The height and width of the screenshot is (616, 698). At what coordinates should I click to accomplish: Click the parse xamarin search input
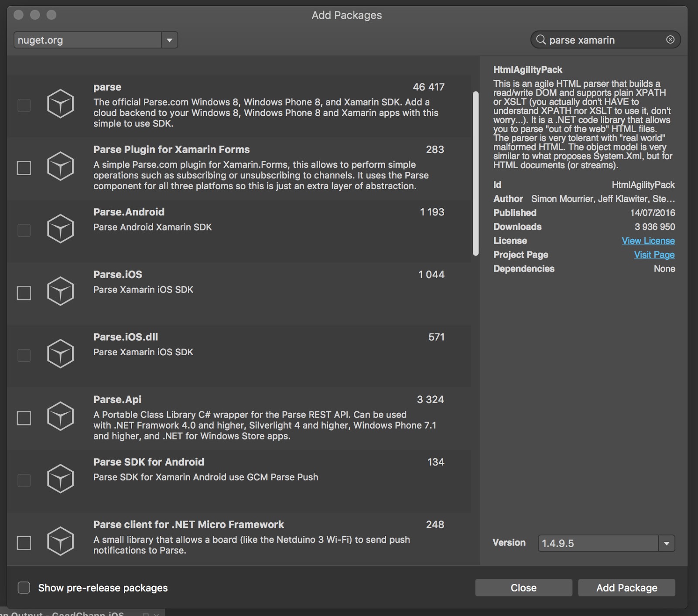point(606,40)
